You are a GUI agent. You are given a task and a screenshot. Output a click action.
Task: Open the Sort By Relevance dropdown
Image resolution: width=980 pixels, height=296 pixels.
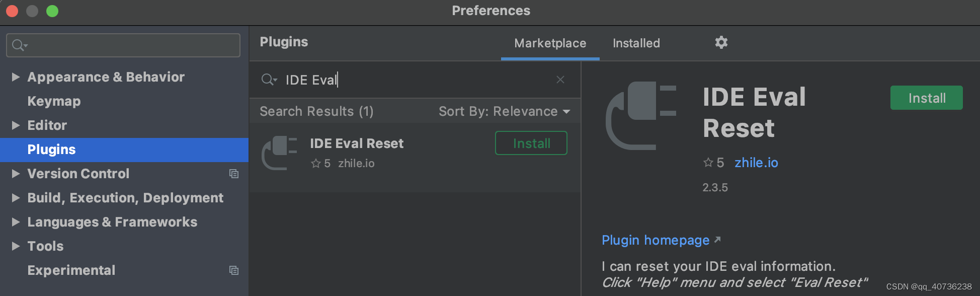(504, 111)
